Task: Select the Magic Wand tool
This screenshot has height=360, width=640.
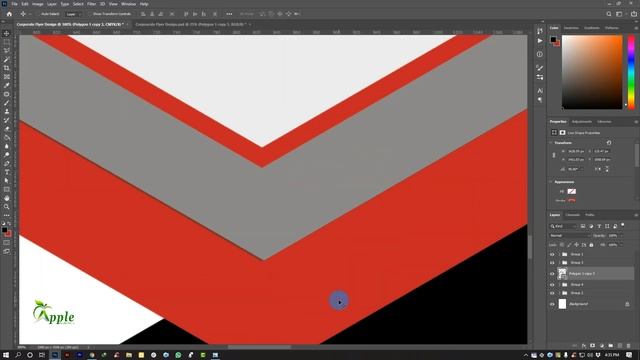Action: [7, 60]
